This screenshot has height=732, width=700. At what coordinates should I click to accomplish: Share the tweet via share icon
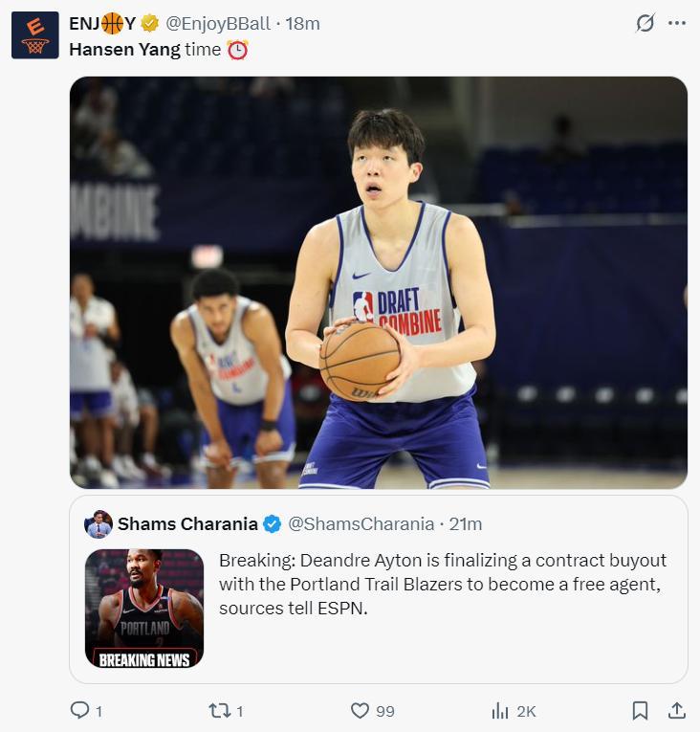coord(676,710)
